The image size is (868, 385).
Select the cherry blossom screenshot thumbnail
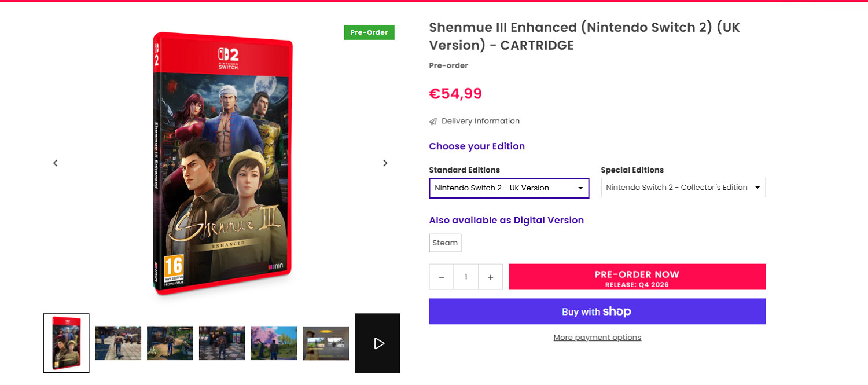274,343
